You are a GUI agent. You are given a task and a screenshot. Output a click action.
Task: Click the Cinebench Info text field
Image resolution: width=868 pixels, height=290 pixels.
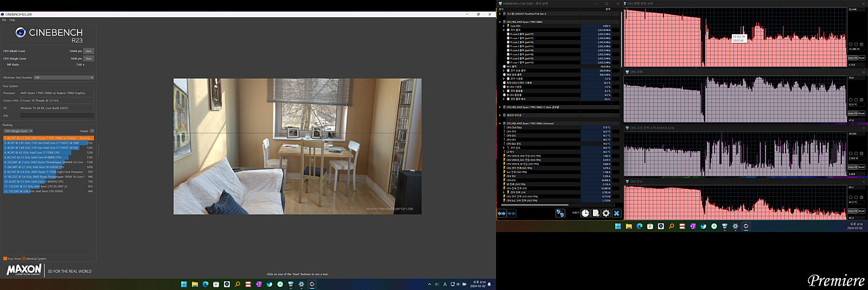point(57,115)
